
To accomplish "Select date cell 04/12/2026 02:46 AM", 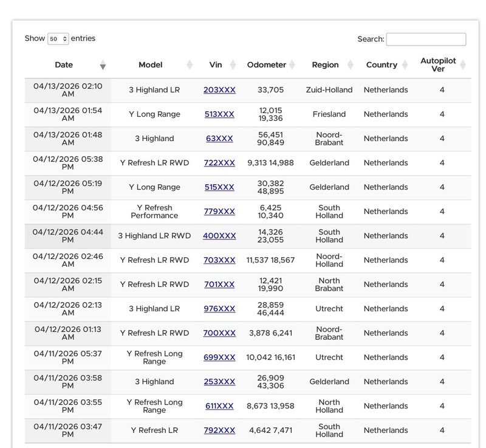I will coord(68,260).
